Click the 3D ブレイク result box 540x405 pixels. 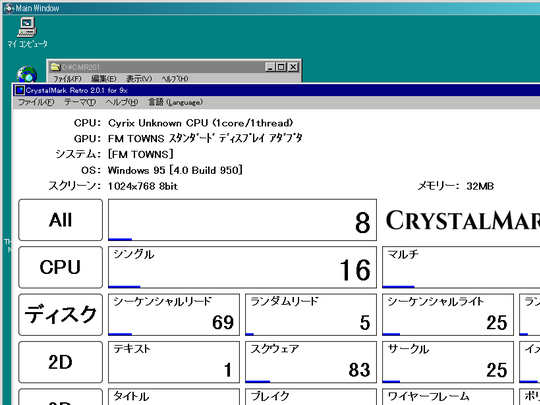[x=311, y=397]
